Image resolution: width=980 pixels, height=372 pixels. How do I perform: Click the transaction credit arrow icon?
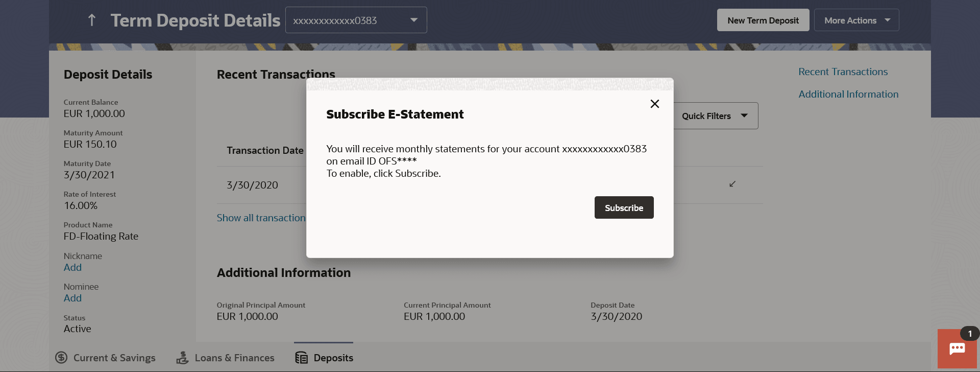point(732,184)
